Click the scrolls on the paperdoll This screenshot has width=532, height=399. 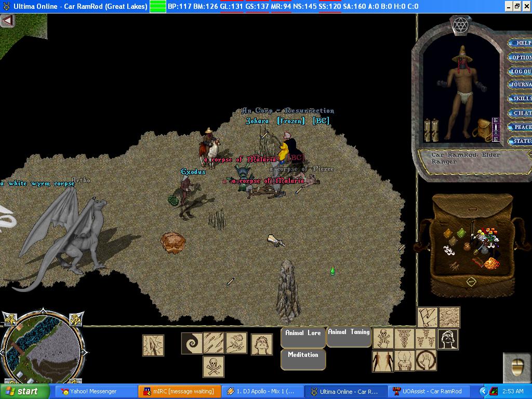pyautogui.click(x=431, y=129)
